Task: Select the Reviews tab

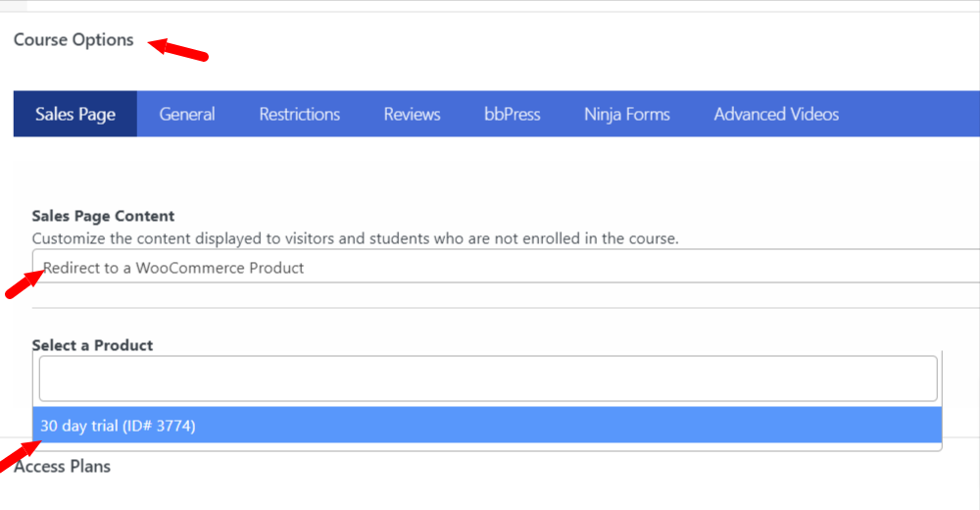Action: pos(412,114)
